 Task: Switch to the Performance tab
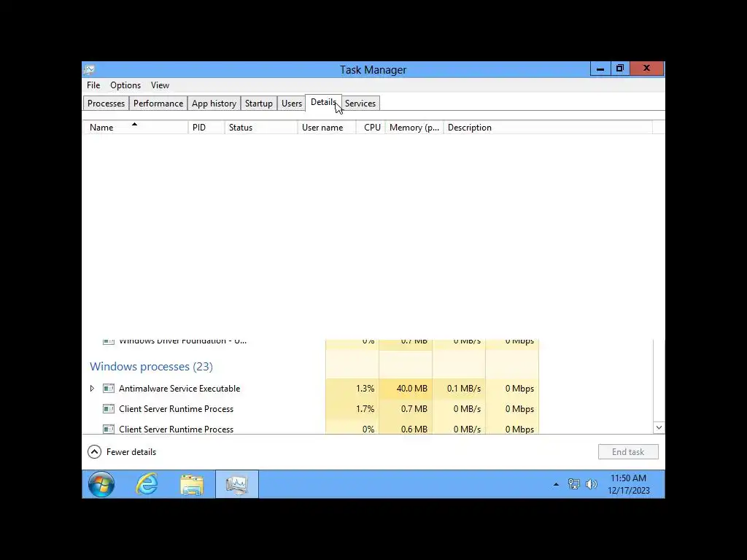tap(158, 104)
